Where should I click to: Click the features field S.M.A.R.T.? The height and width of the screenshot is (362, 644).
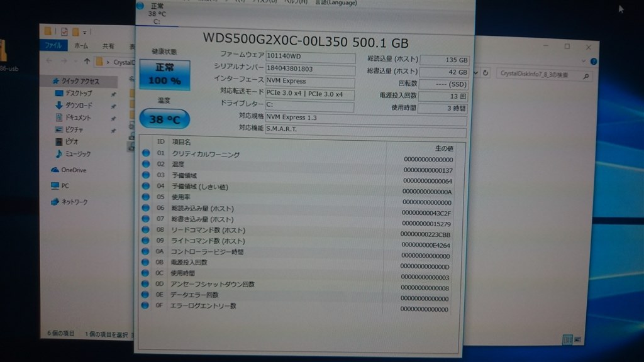click(x=365, y=129)
